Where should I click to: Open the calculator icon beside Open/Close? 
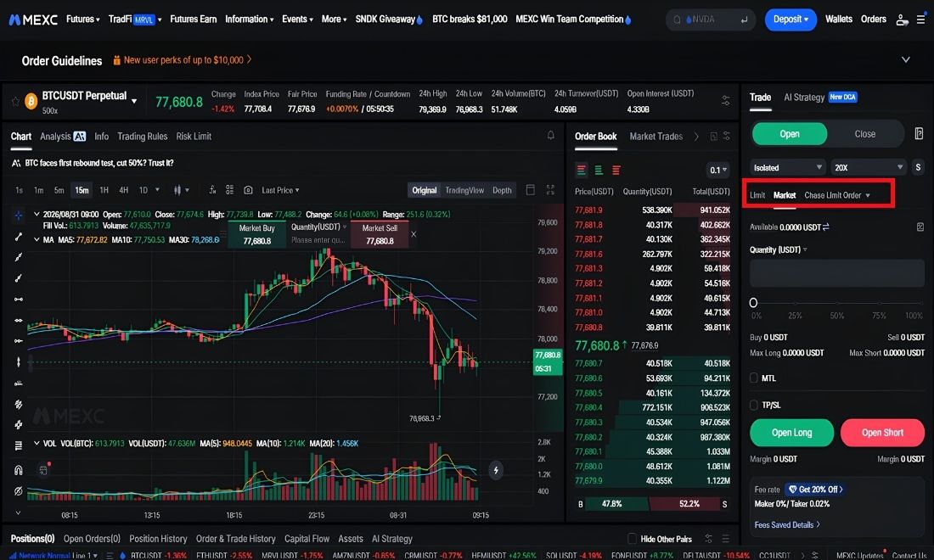point(919,133)
